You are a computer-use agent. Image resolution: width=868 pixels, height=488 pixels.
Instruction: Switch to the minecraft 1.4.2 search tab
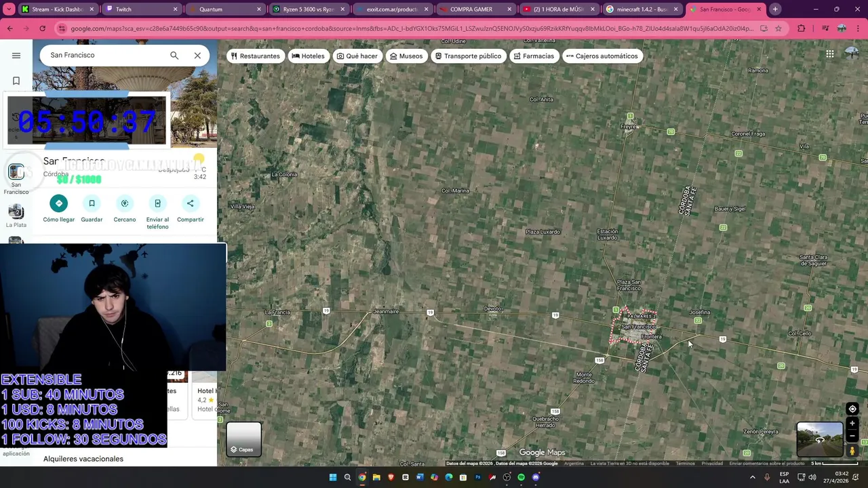[x=642, y=9]
